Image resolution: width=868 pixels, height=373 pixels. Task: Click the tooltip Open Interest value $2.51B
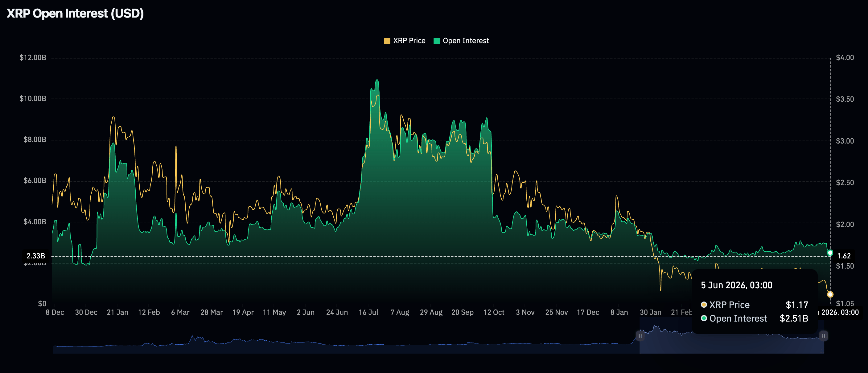pos(794,318)
